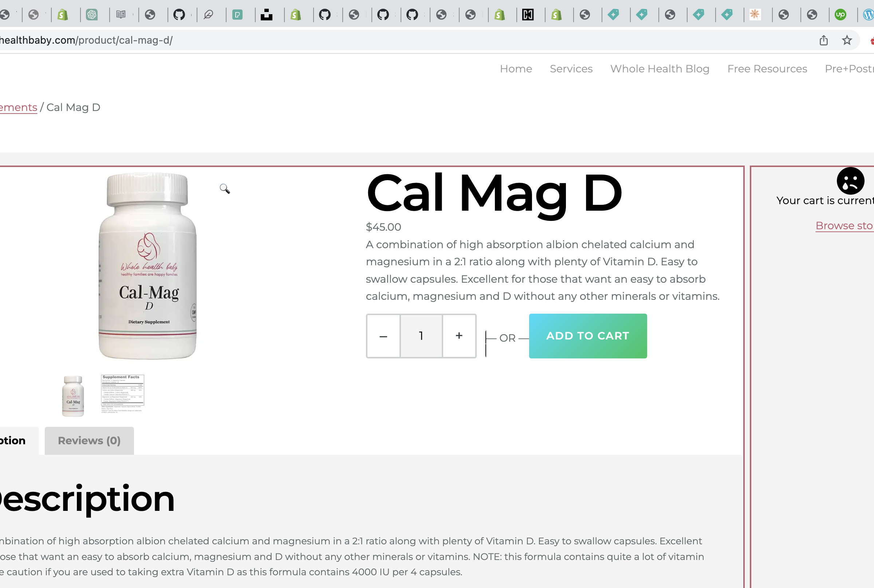Increase quantity with the plus button

point(459,336)
